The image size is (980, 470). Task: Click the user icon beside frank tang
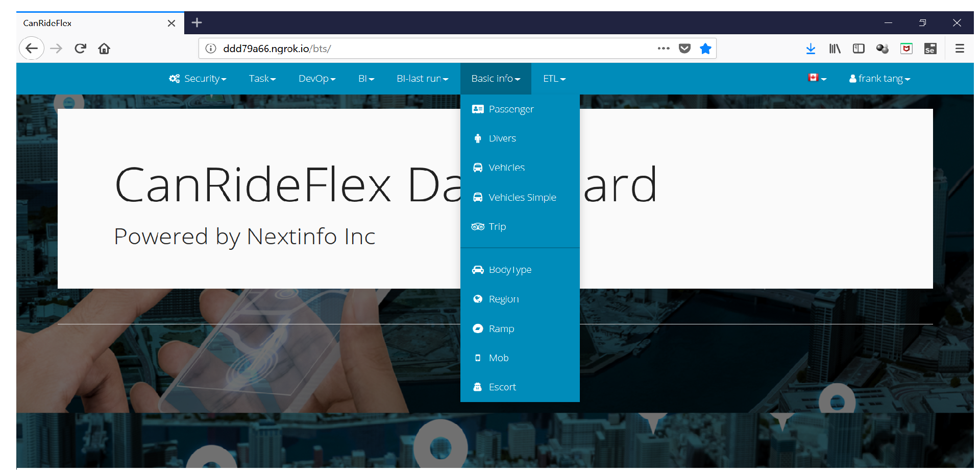[852, 79]
